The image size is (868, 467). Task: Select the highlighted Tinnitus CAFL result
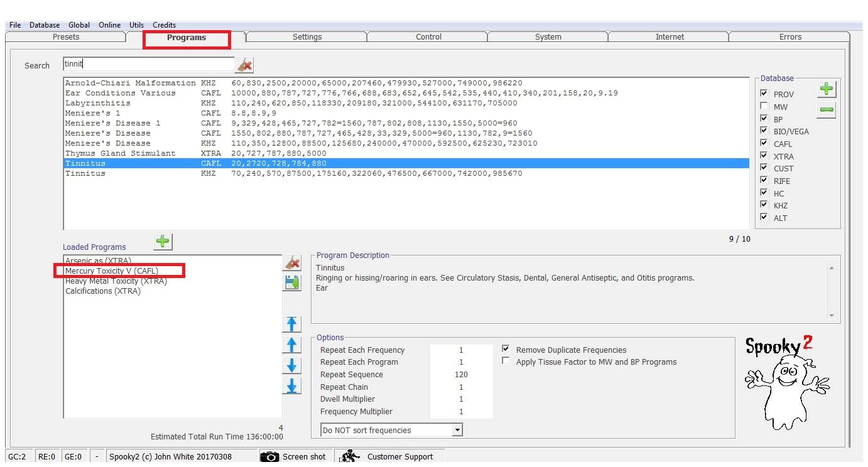pos(406,163)
